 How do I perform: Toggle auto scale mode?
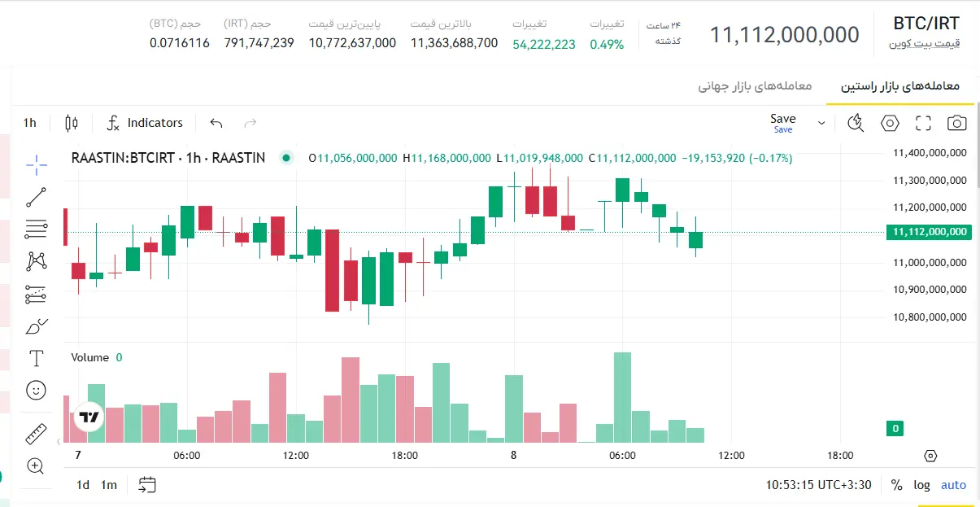[953, 485]
